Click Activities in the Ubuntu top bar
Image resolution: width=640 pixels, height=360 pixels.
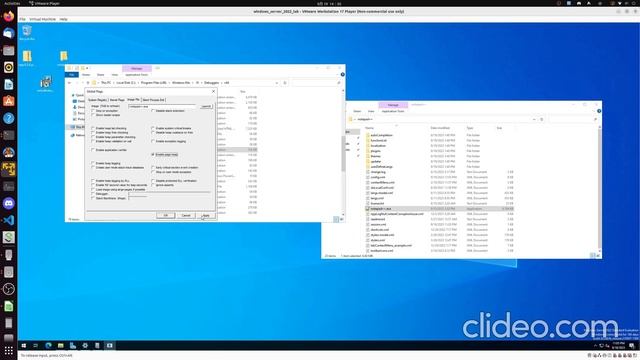[11, 3]
